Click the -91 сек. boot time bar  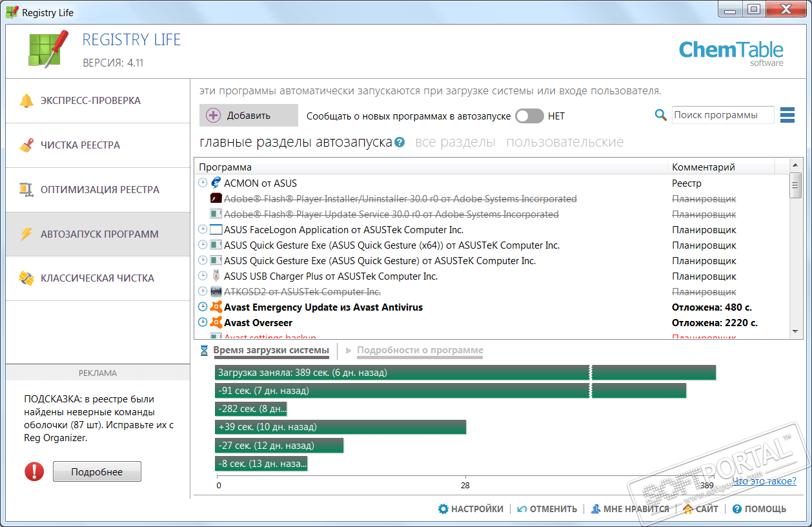point(451,391)
